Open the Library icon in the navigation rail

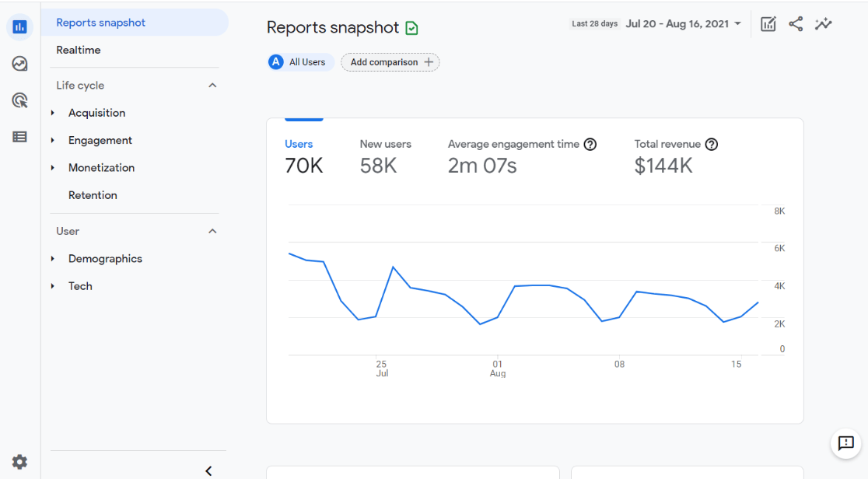19,137
